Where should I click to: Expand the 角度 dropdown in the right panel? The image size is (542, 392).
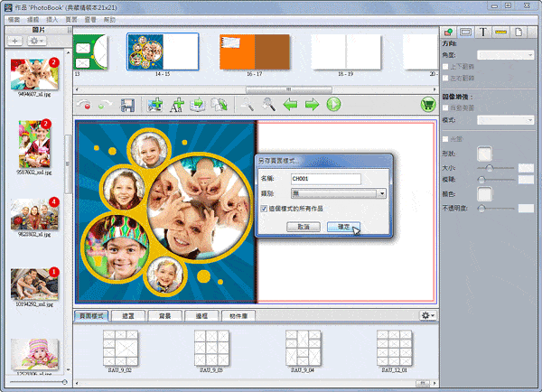(x=507, y=55)
